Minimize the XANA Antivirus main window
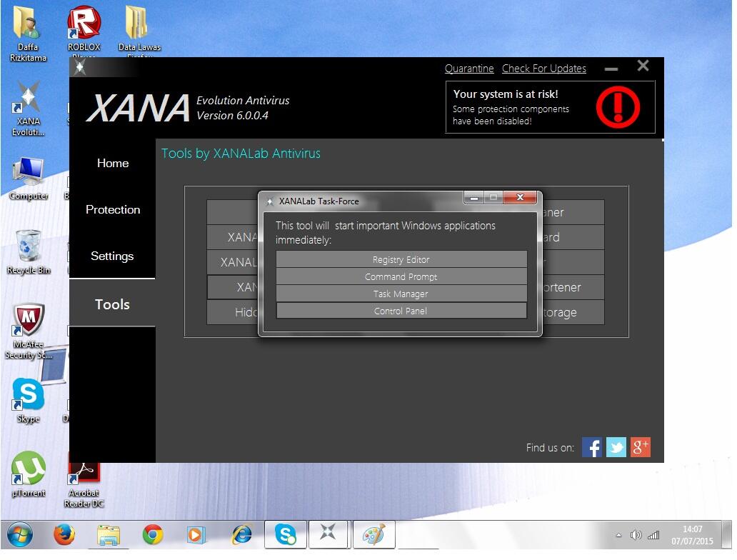Image resolution: width=737 pixels, height=560 pixels. tap(611, 69)
